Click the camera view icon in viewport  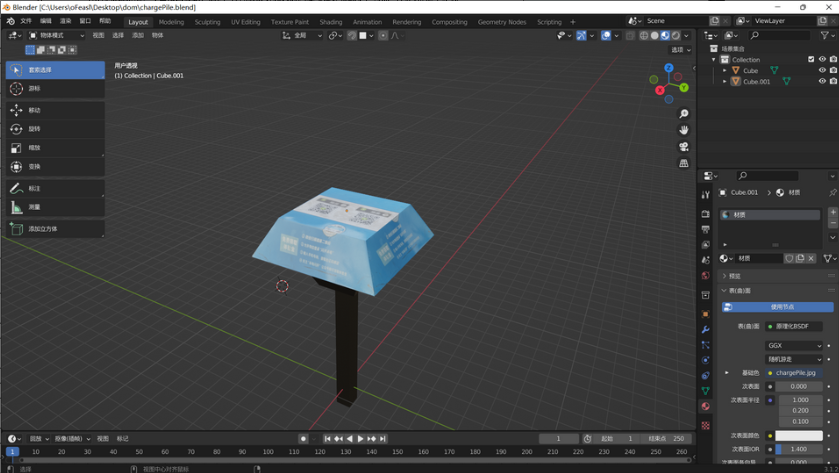(684, 147)
